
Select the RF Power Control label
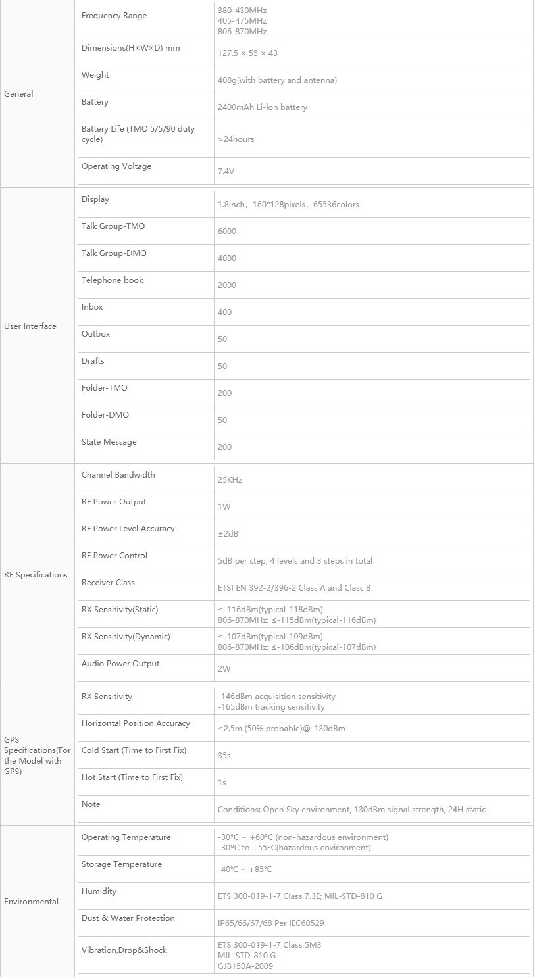[x=115, y=556]
